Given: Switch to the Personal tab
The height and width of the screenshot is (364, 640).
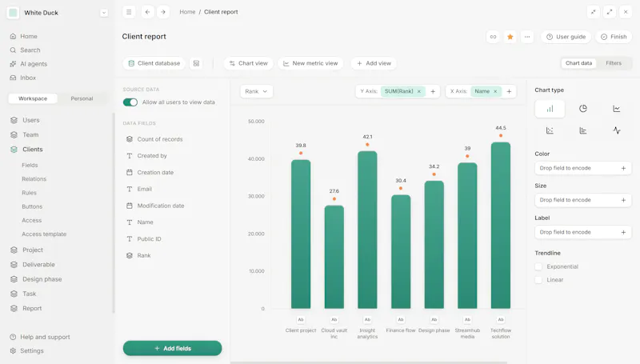Looking at the screenshot, I should pos(82,98).
